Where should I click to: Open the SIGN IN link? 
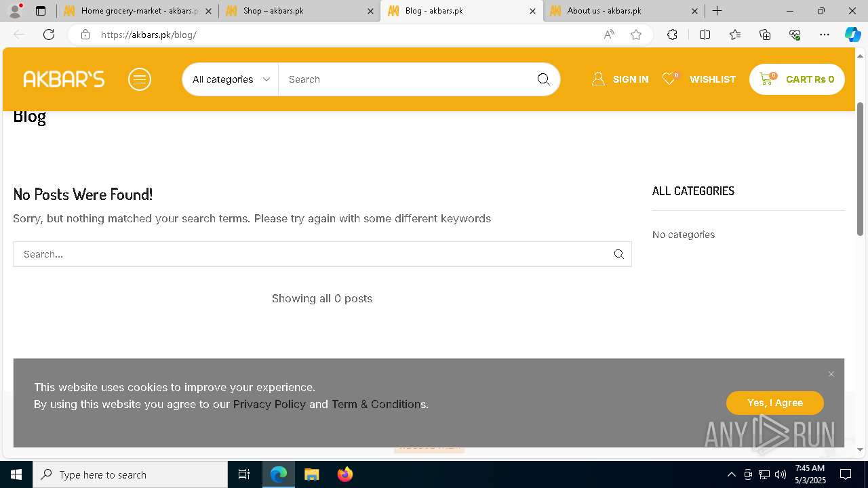click(620, 79)
